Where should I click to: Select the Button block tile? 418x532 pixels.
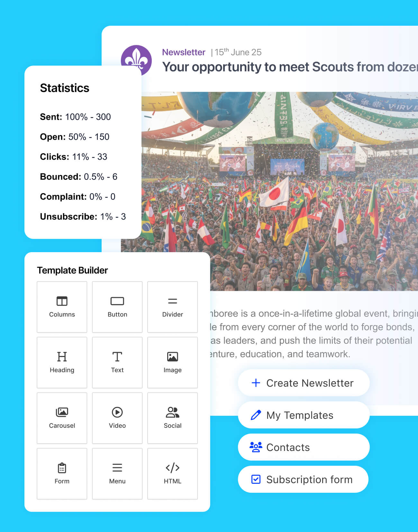[x=117, y=307]
